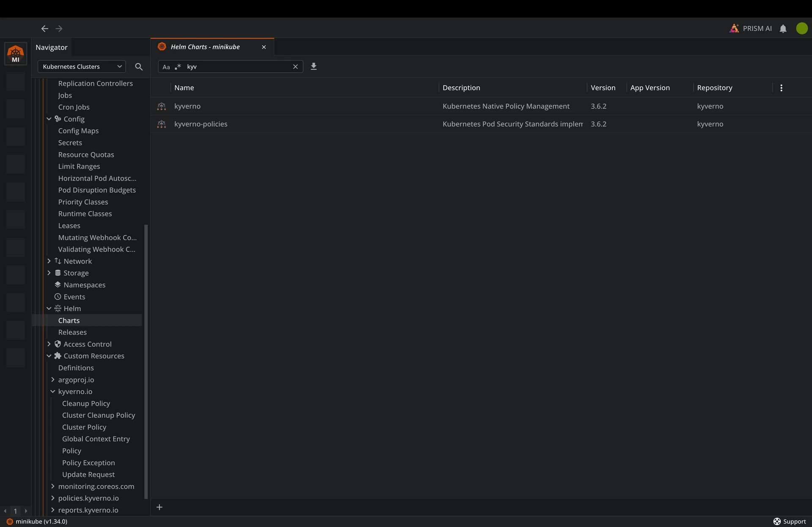
Task: Select the Helm Charts - minikube tab
Action: (x=205, y=47)
